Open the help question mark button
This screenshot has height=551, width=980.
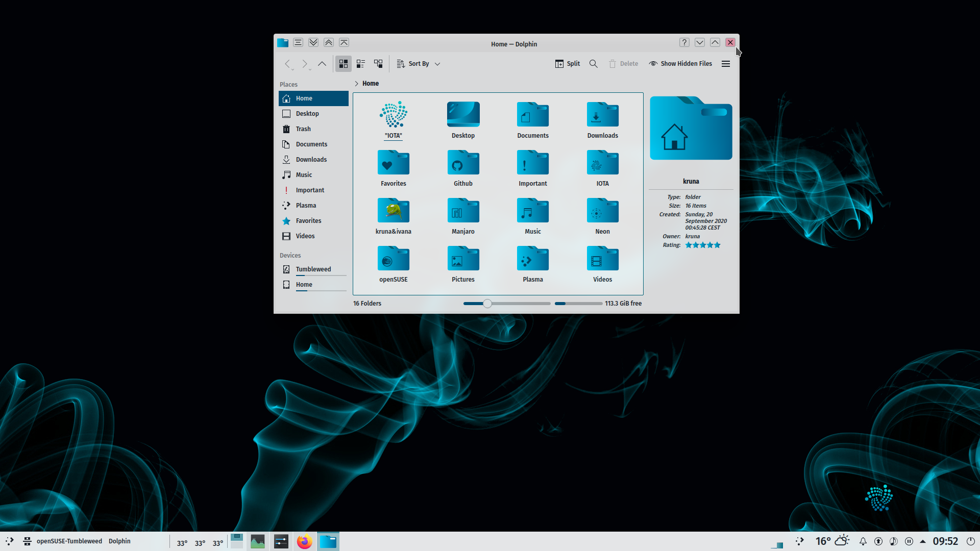(x=684, y=43)
